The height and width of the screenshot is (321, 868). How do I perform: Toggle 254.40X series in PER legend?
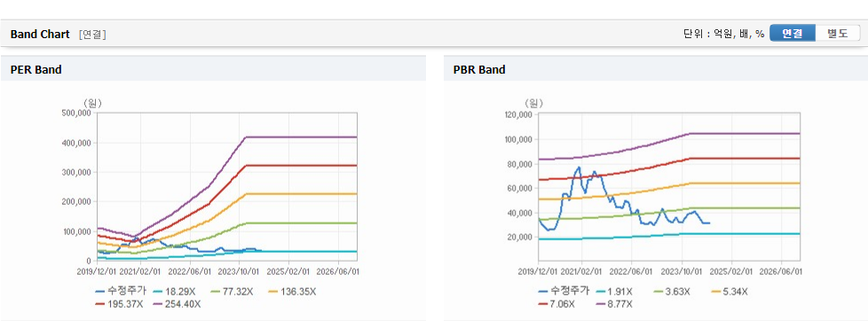(x=176, y=304)
